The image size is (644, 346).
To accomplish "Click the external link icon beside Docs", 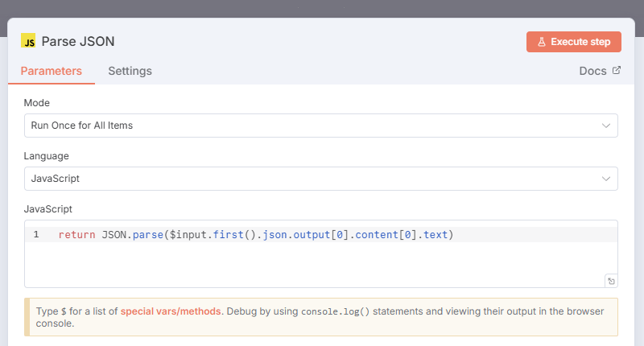I will click(x=617, y=71).
